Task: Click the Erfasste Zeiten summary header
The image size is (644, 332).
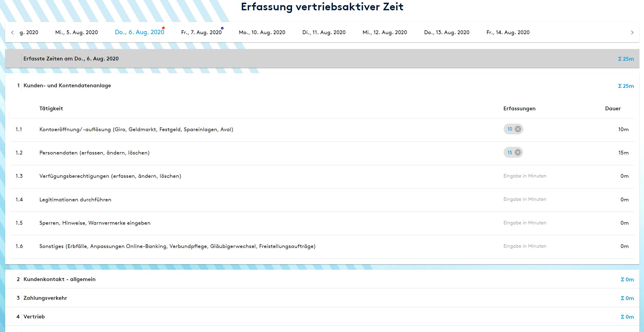Action: pyautogui.click(x=71, y=59)
